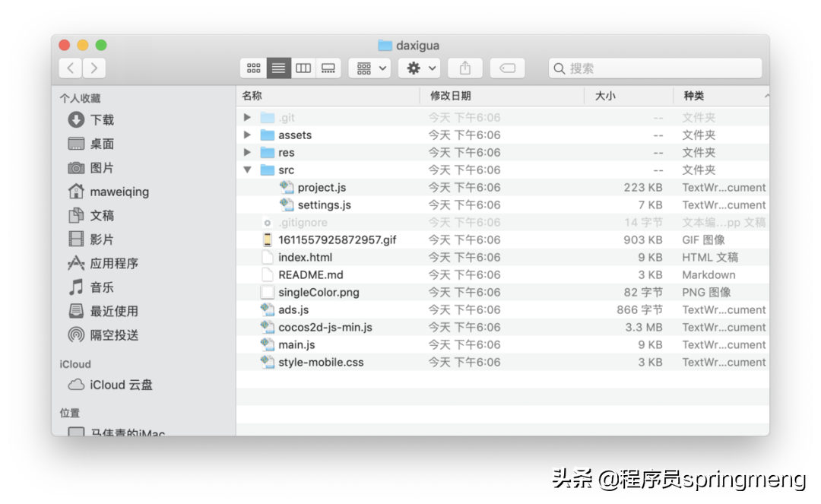Expand the .git folder
The image size is (821, 504).
[x=247, y=117]
